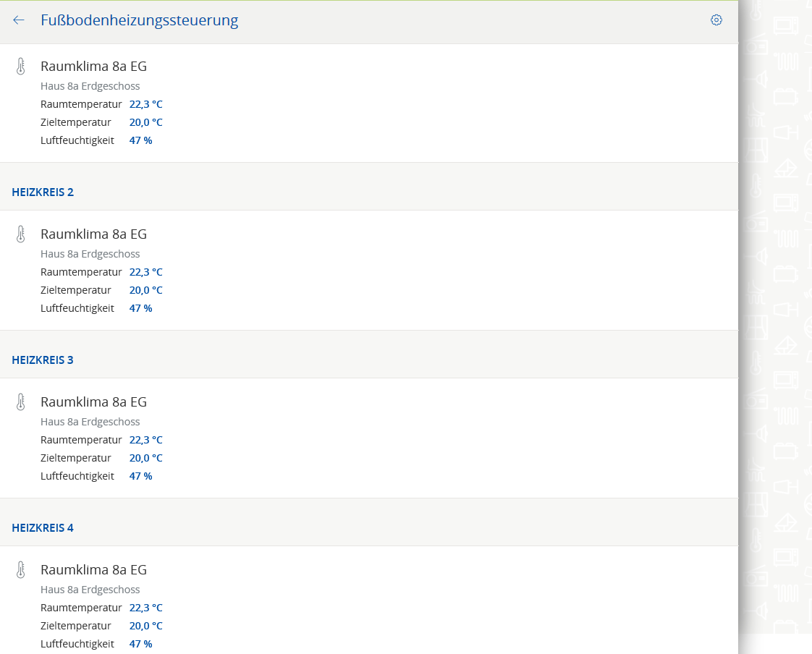Open settings via the gear icon
812x654 pixels.
point(716,20)
